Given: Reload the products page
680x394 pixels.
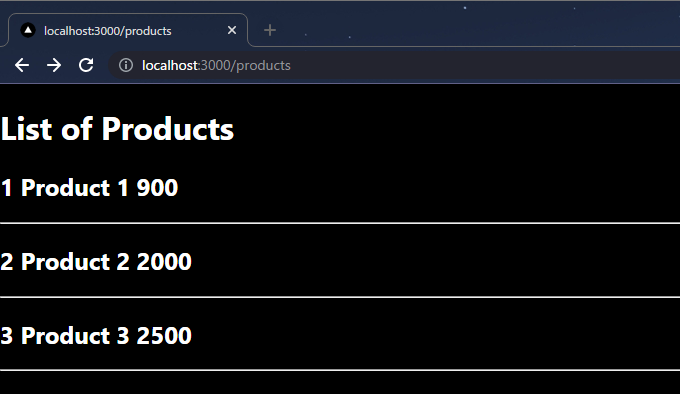Looking at the screenshot, I should [x=86, y=65].
